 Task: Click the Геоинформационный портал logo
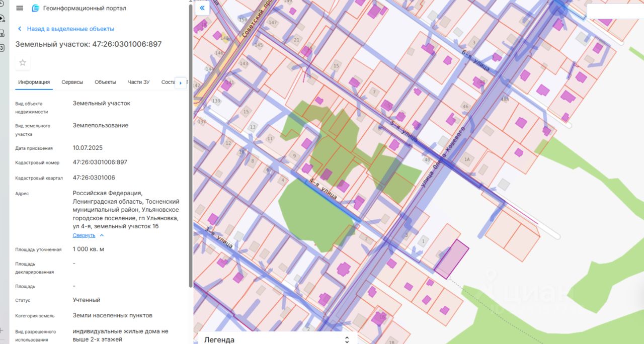point(35,8)
